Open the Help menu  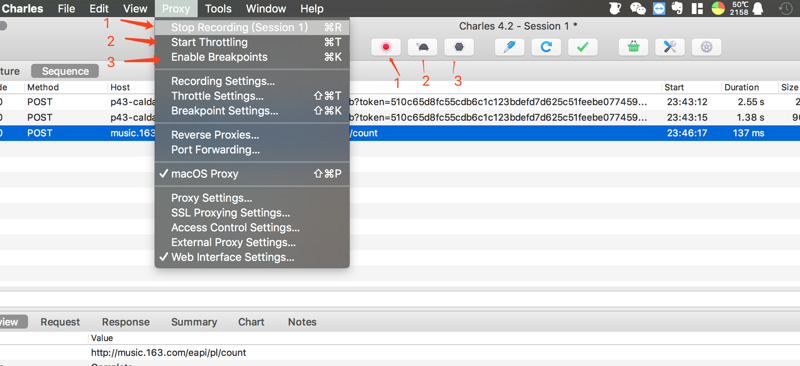click(312, 9)
